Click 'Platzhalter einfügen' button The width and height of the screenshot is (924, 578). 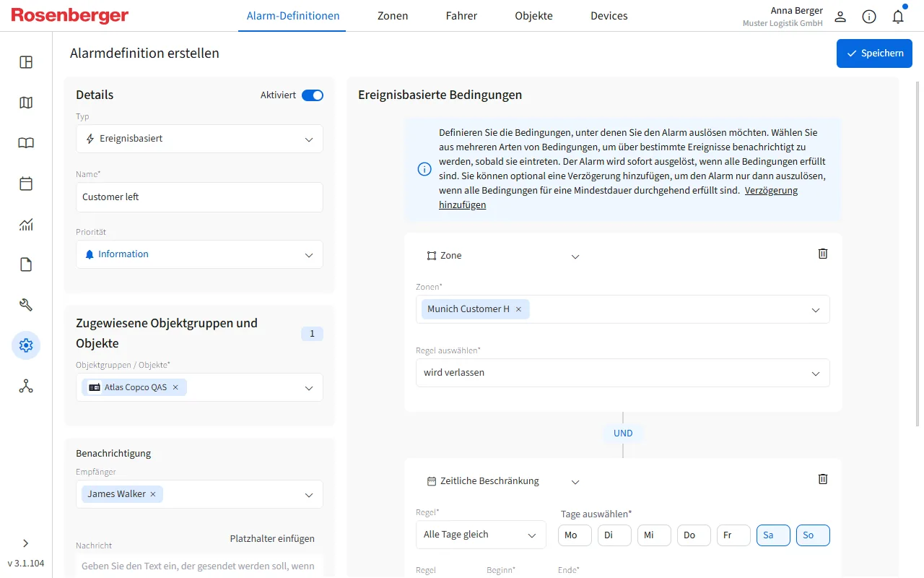(272, 539)
